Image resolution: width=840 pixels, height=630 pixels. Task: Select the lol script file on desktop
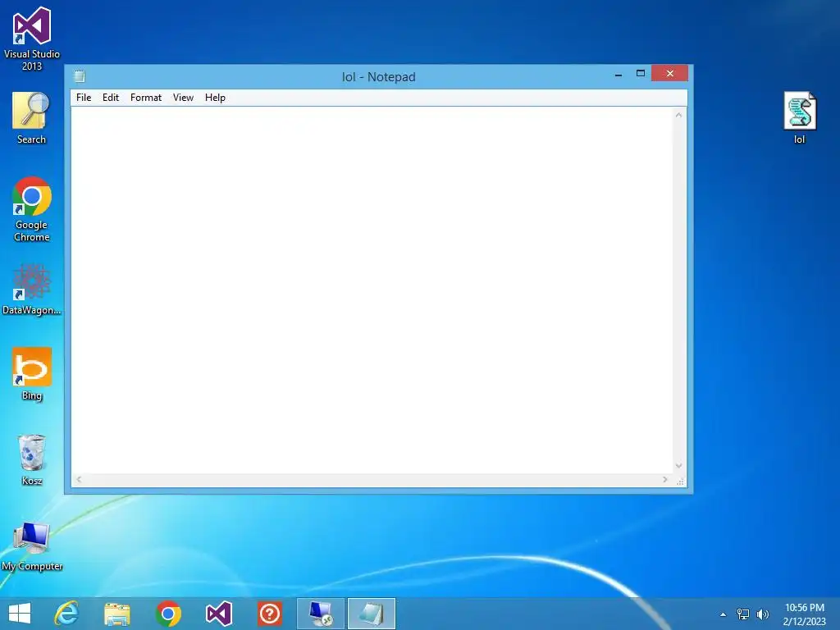800,118
